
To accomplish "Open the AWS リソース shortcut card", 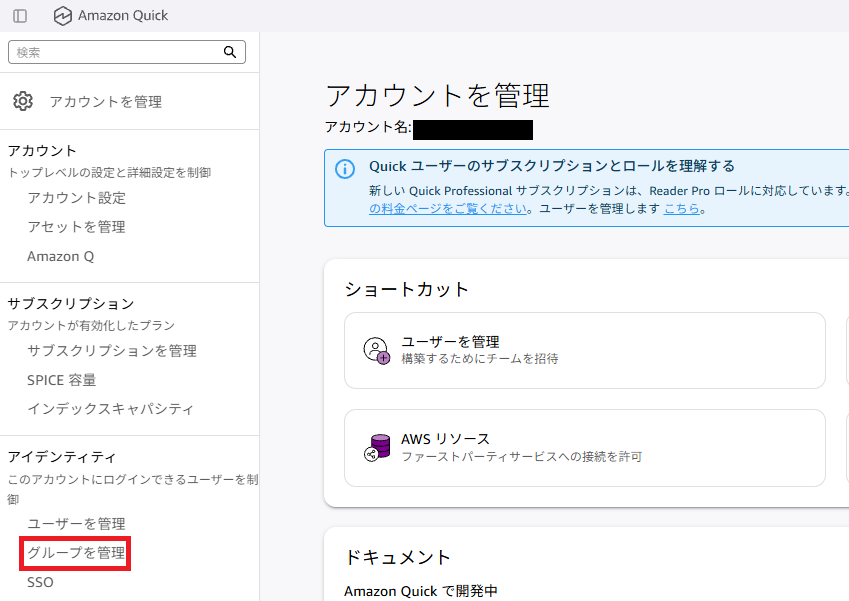I will 585,448.
